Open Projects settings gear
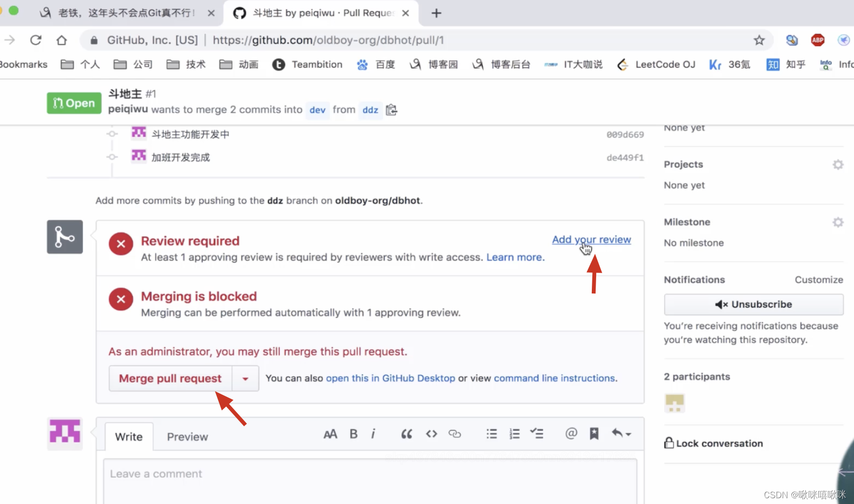 coord(838,164)
